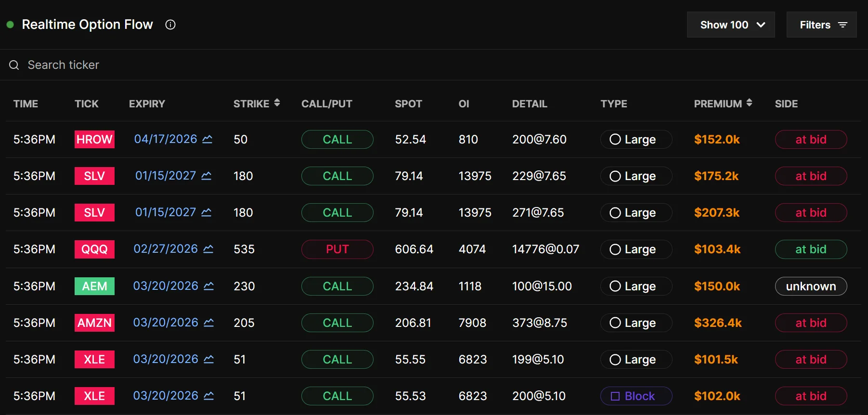868x415 pixels.
Task: Click the search magnifier icon
Action: pos(14,65)
